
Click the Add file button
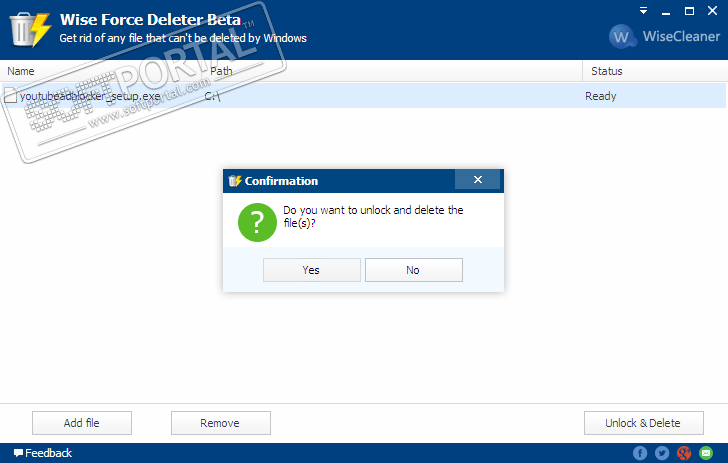pos(82,423)
